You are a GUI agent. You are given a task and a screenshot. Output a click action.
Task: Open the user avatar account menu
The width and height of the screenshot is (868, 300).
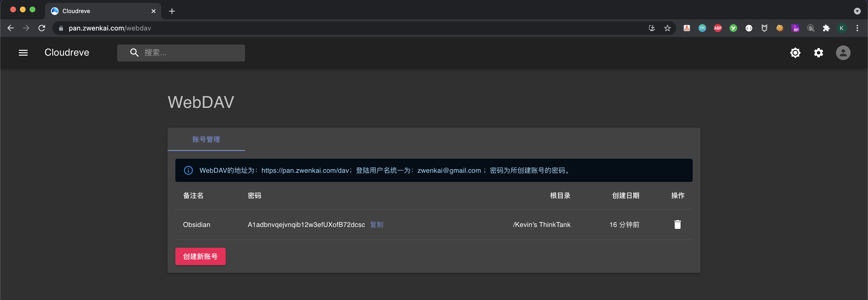(843, 53)
